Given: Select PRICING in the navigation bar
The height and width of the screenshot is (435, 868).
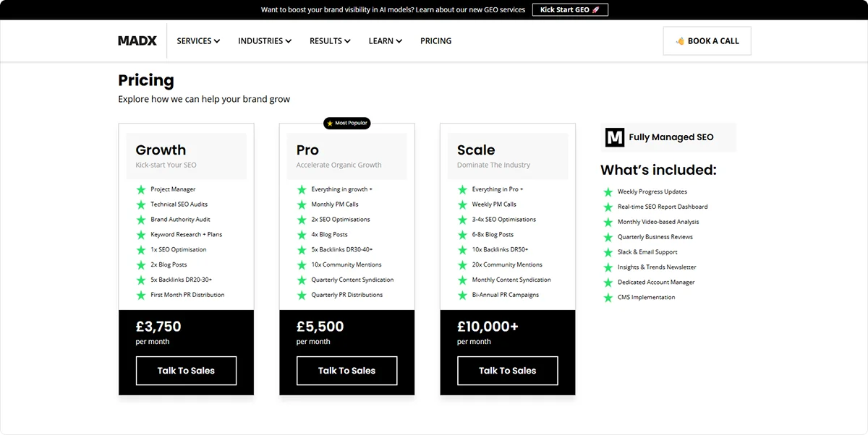Looking at the screenshot, I should coord(435,40).
